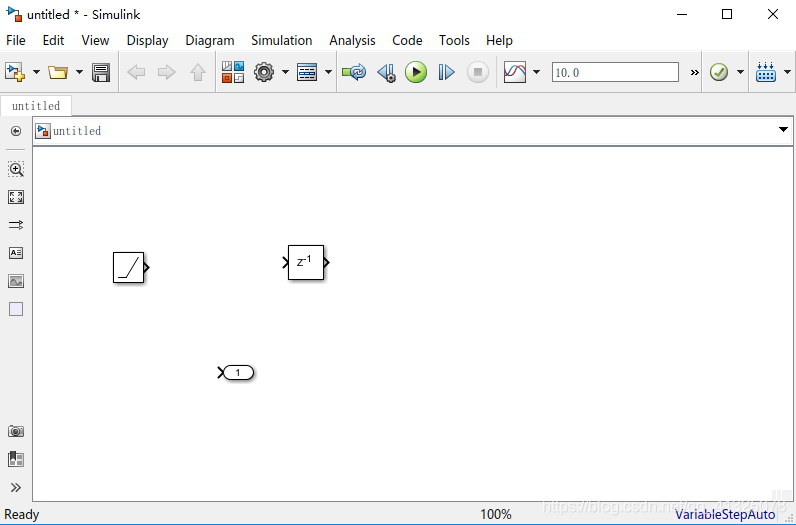Select the Area box tool
796x525 pixels.
click(x=16, y=309)
